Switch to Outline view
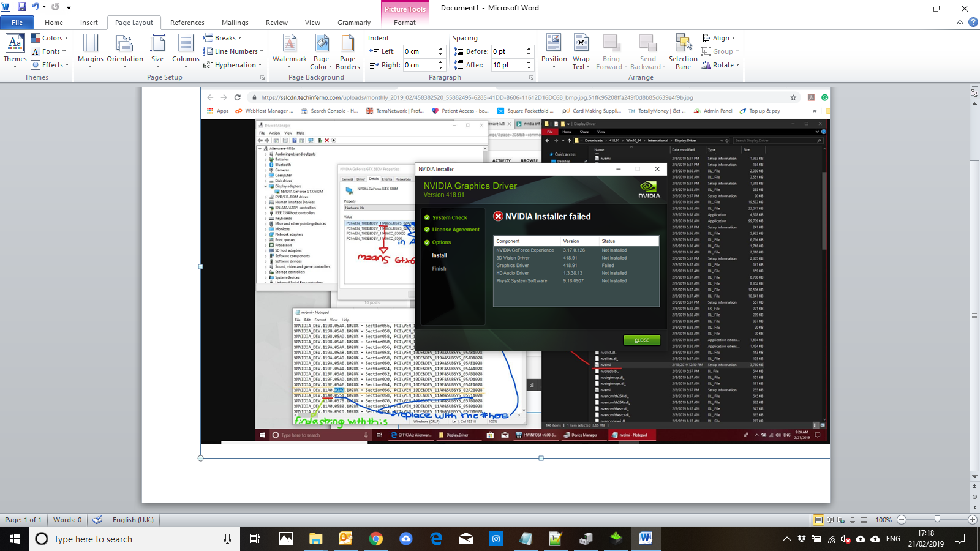Viewport: 980px width, 551px height. tap(853, 520)
